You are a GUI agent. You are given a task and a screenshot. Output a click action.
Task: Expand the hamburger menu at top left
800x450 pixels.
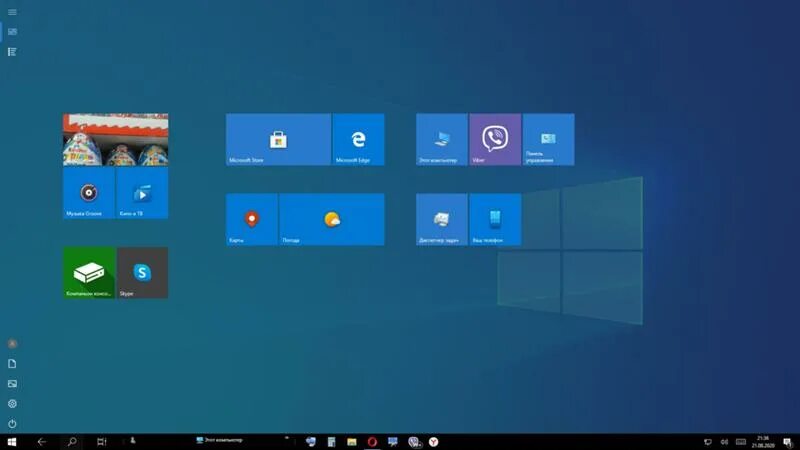[12, 12]
